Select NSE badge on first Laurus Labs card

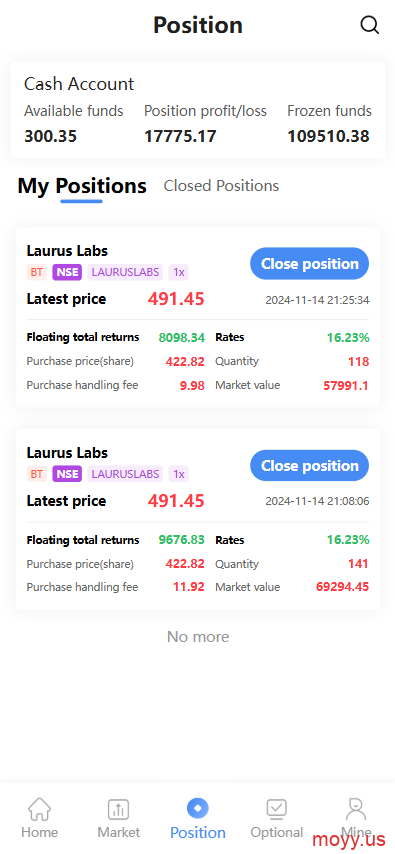point(67,272)
